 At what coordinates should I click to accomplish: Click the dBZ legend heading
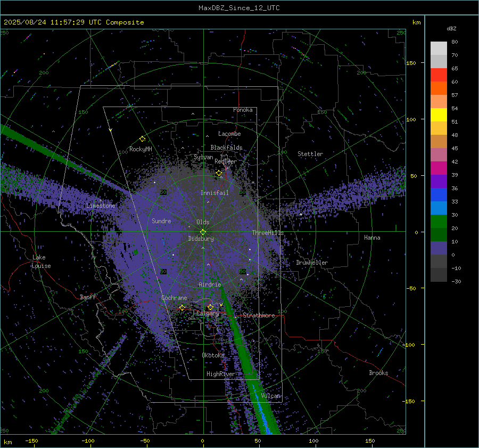click(x=451, y=29)
